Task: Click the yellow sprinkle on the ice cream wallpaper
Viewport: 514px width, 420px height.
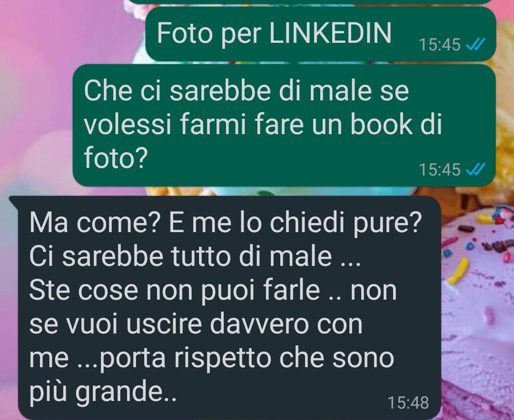Action: pyautogui.click(x=458, y=271)
